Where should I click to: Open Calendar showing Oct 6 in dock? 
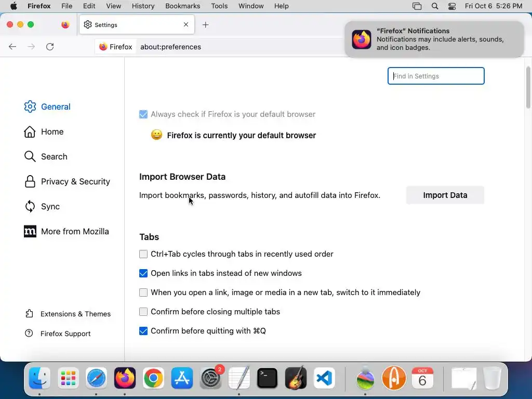tap(422, 378)
